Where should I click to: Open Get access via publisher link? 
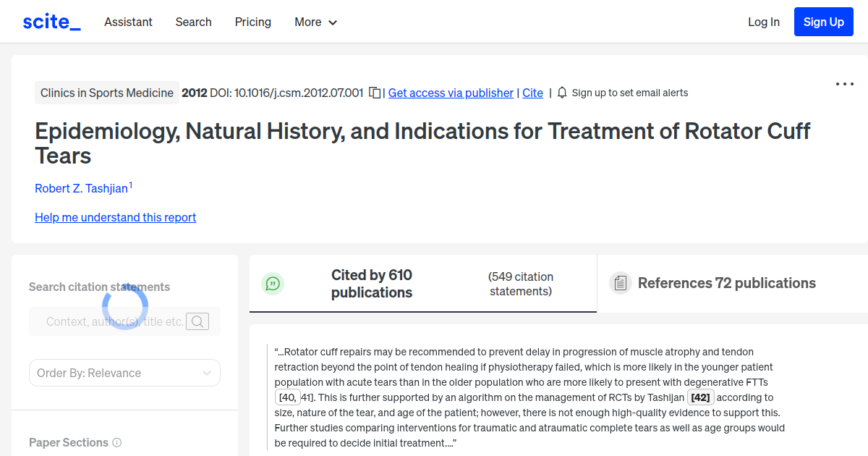point(451,93)
